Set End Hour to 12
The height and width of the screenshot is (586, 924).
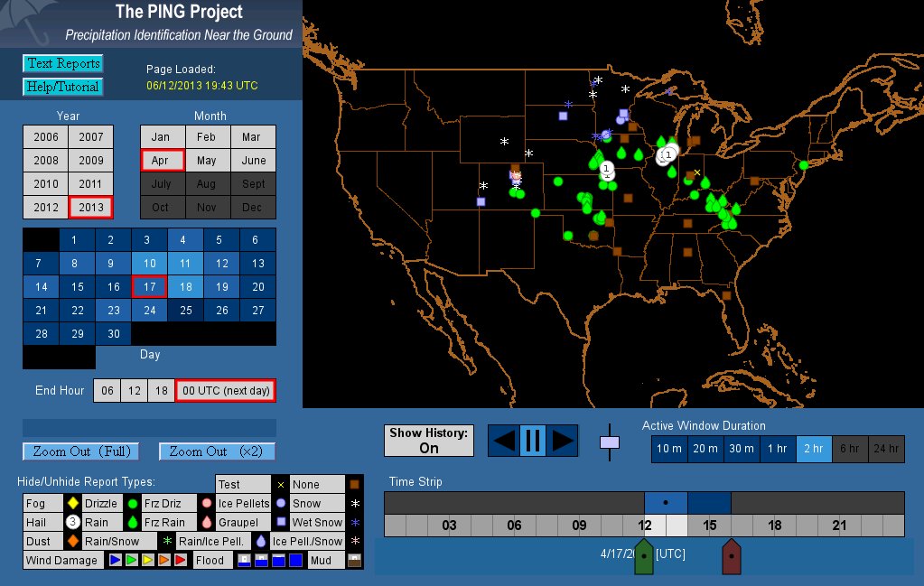pos(133,390)
